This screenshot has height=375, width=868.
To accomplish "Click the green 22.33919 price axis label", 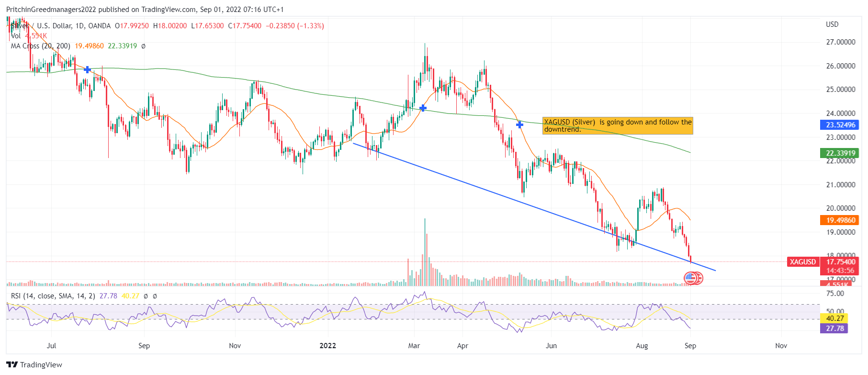I will 840,153.
